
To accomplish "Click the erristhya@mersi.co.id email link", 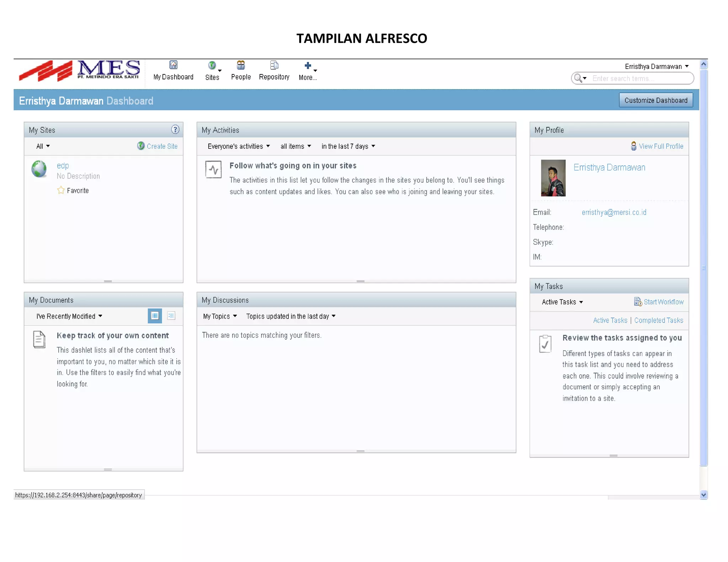I will tap(614, 212).
